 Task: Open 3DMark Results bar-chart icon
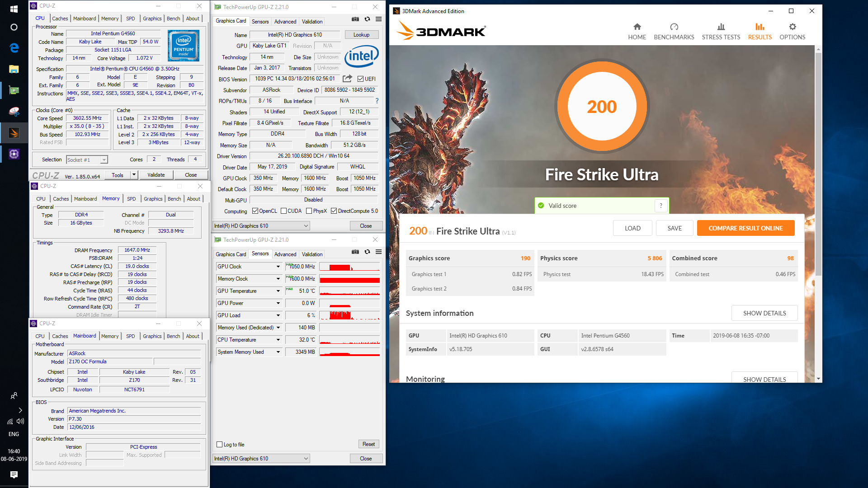click(760, 27)
